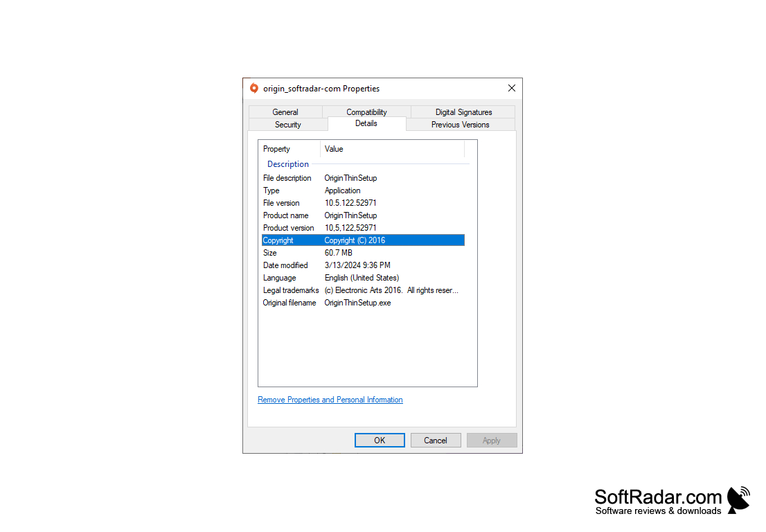Collapse the Description group heading

287,164
